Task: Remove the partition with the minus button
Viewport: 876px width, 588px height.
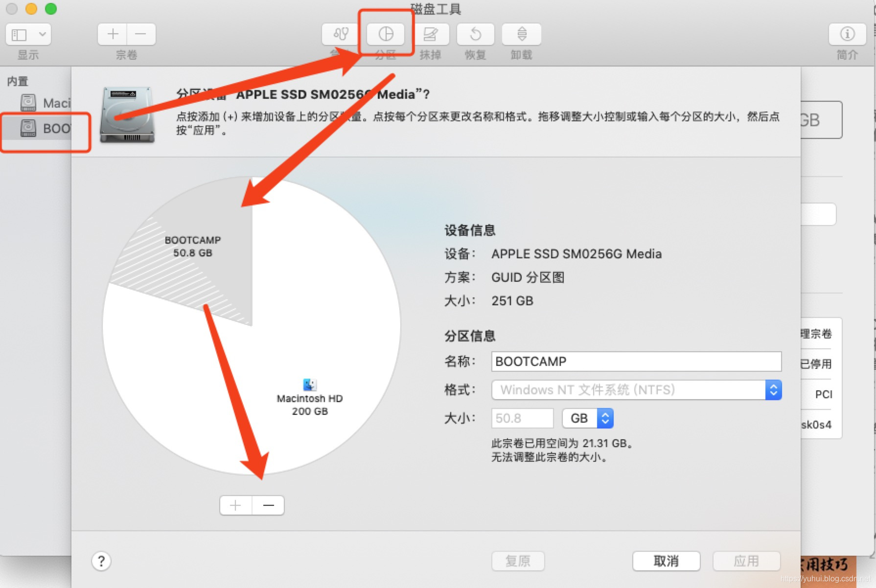Action: click(268, 505)
